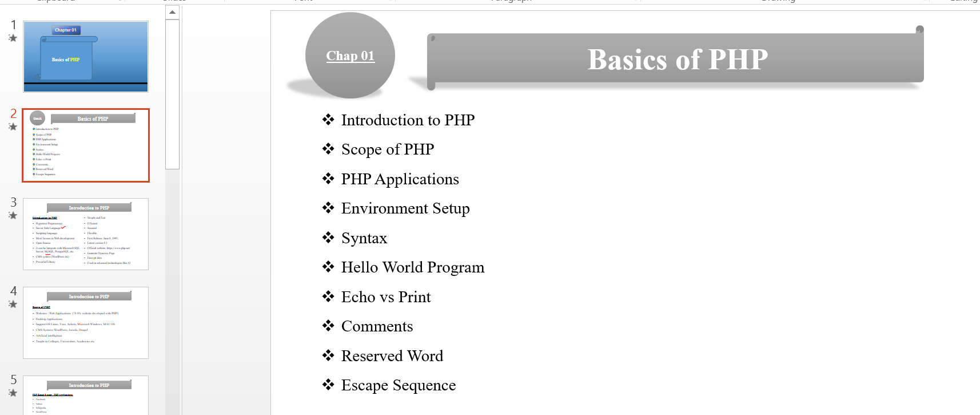The height and width of the screenshot is (415, 980).
Task: Click the thumbnail pane scrollbar handle
Action: coord(172,94)
